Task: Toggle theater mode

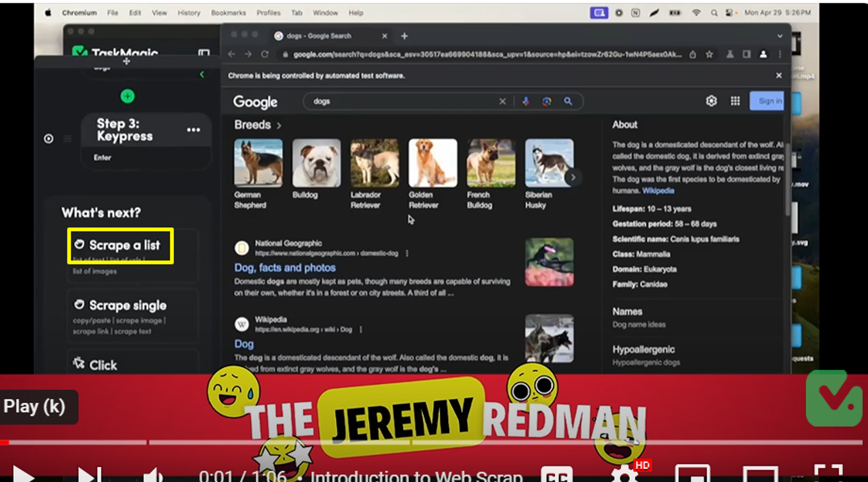Action: 760,475
